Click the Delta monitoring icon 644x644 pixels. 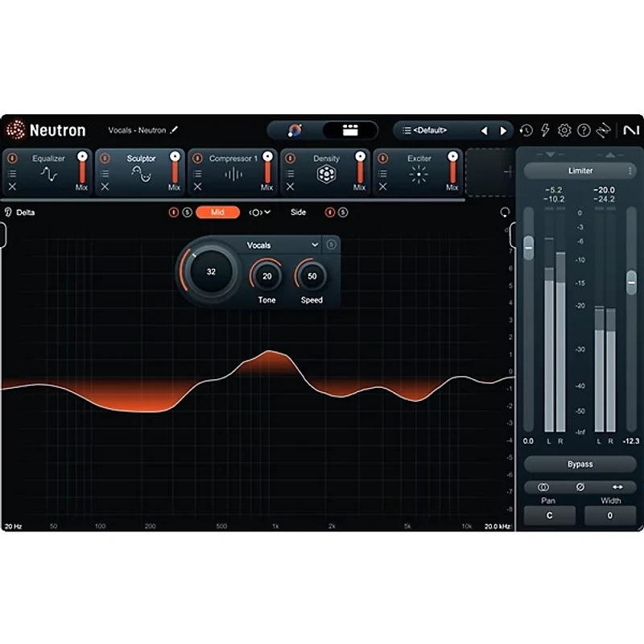pos(6,212)
